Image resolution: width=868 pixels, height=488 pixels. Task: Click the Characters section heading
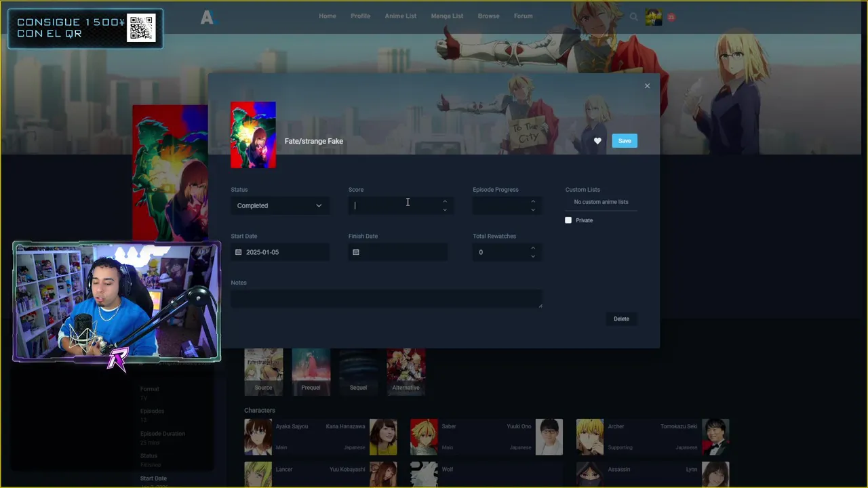(260, 410)
